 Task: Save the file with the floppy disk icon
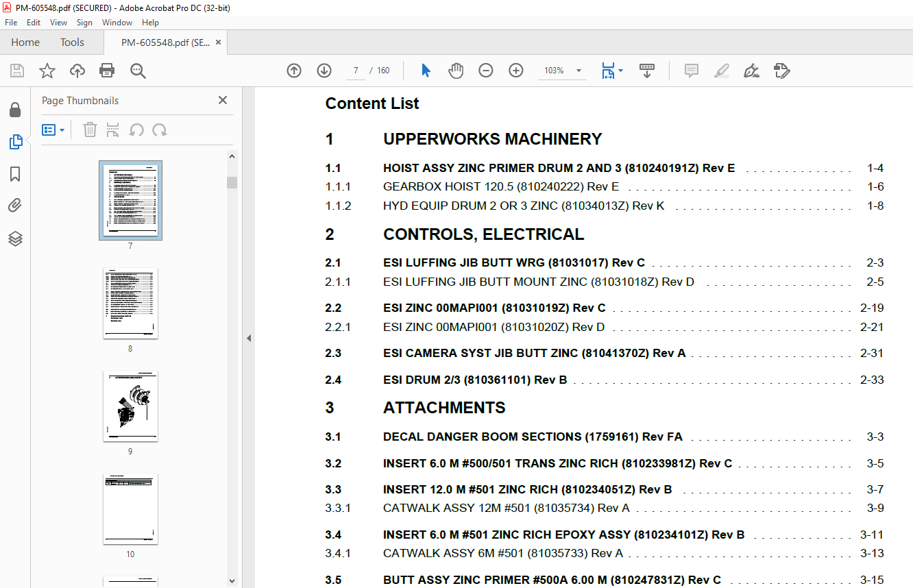click(x=17, y=71)
